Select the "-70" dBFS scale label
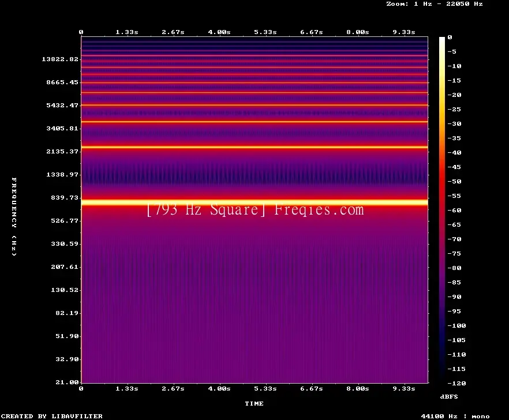509x420 pixels. [454, 239]
